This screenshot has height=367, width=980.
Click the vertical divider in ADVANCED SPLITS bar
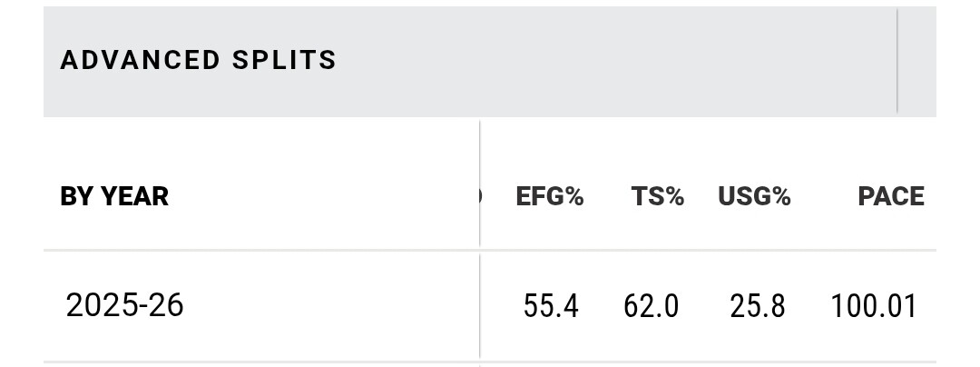point(897,61)
